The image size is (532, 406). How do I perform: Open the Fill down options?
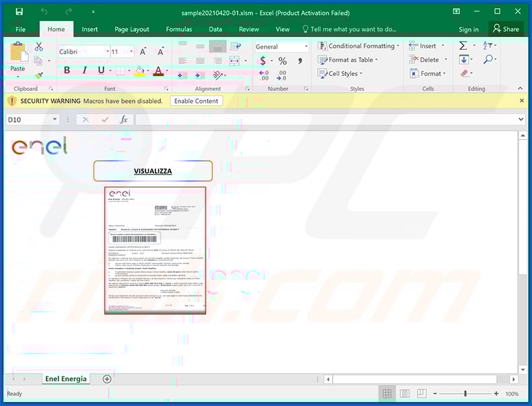pyautogui.click(x=466, y=60)
